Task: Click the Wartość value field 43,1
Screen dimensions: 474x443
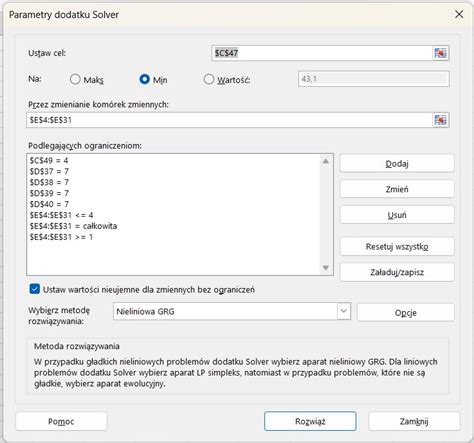Action: [374, 79]
